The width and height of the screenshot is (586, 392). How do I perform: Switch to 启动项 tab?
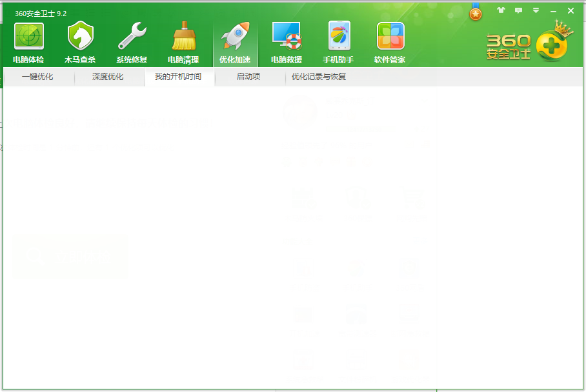coord(248,77)
